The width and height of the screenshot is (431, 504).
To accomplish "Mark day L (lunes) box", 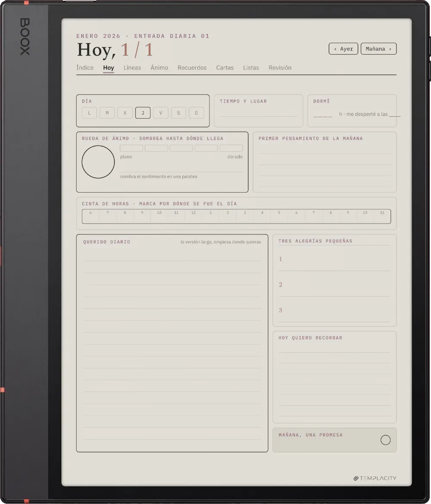I will (x=89, y=113).
